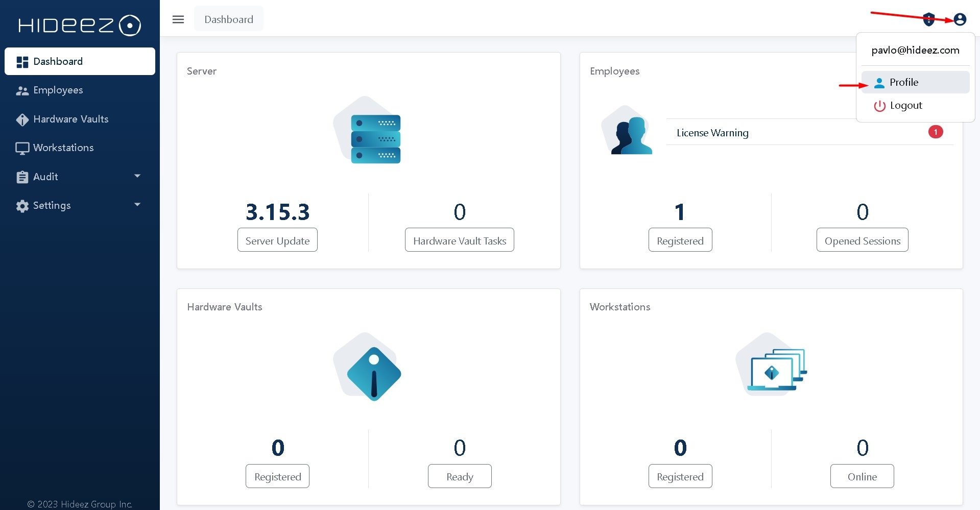Viewport: 980px width, 510px height.
Task: Navigate to Workstations in the sidebar
Action: click(x=63, y=148)
